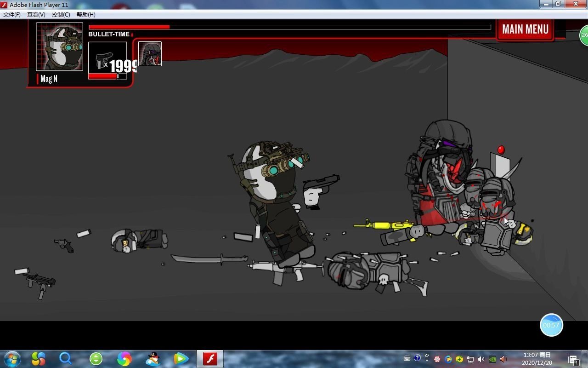Click the Mag N player portrait
Viewport: 588px width, 368px height.
click(60, 47)
